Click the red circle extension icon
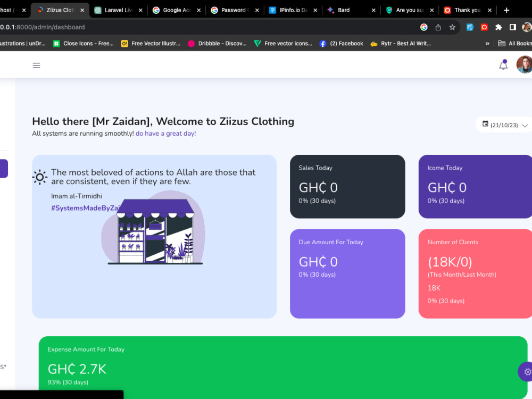Viewport: 532px width, 399px height. pos(484,27)
